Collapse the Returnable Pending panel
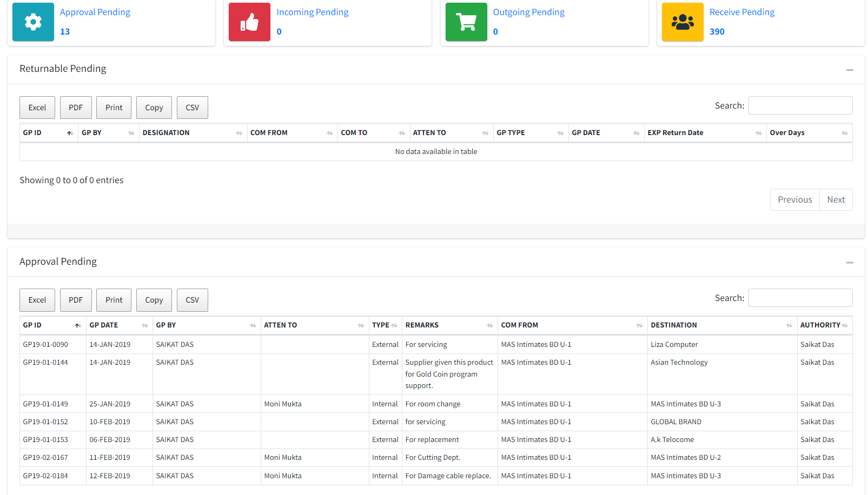Image resolution: width=868 pixels, height=495 pixels. tap(849, 70)
